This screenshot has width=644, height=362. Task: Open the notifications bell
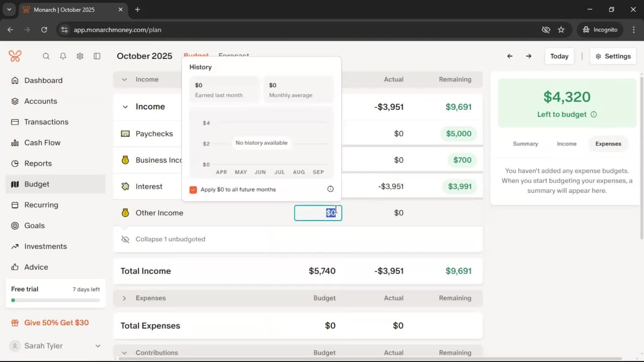click(x=63, y=56)
